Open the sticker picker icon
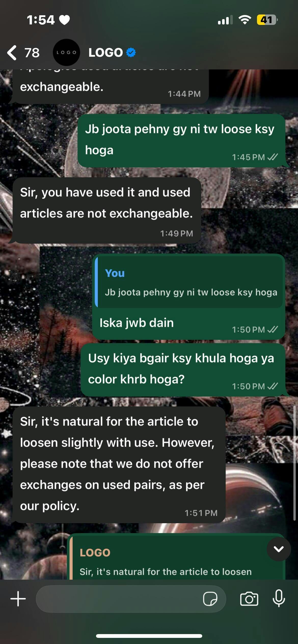 coord(210,599)
